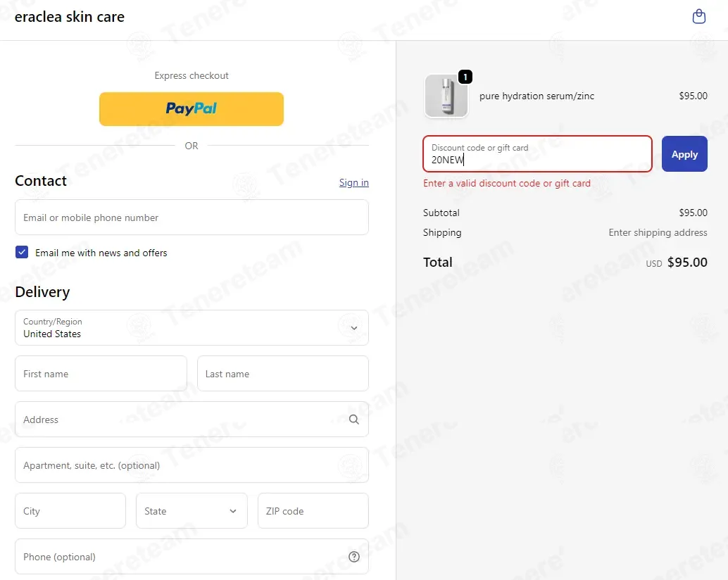Viewport: 728px width, 580px height.
Task: Click the phone field help question icon
Action: pos(354,557)
